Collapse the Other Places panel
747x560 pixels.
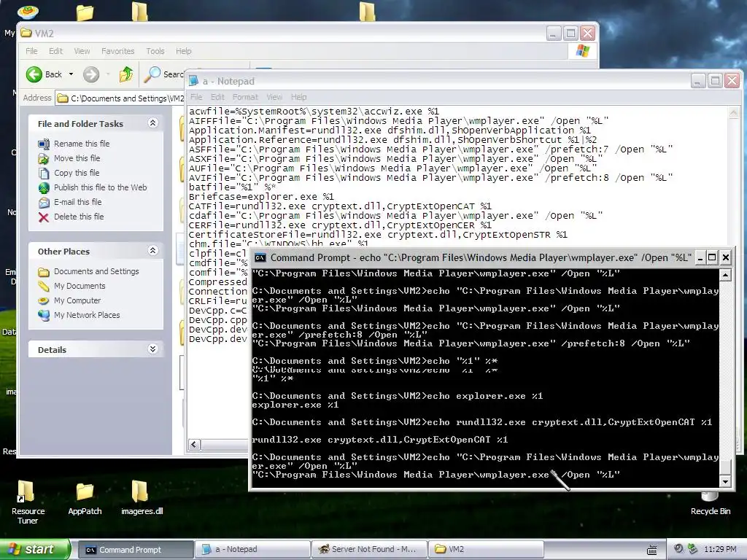pos(153,251)
